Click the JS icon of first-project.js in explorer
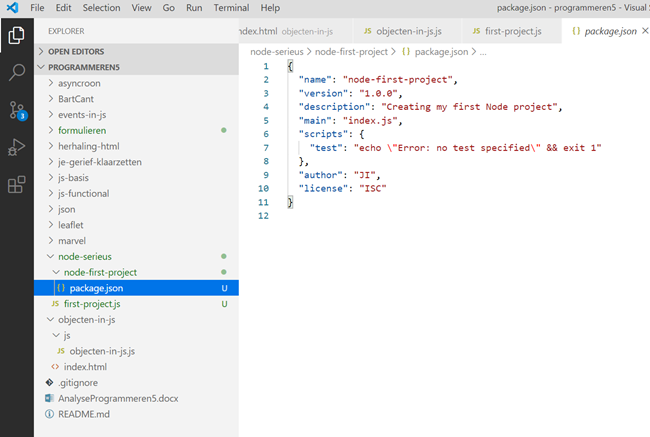This screenshot has height=437, width=650. pyautogui.click(x=55, y=304)
